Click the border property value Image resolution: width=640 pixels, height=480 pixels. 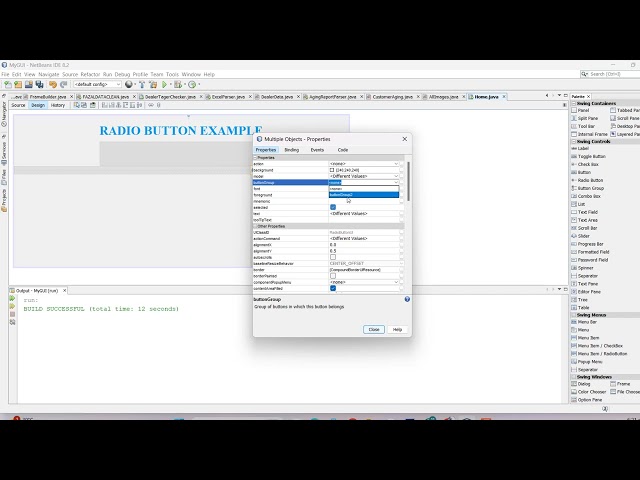click(364, 270)
